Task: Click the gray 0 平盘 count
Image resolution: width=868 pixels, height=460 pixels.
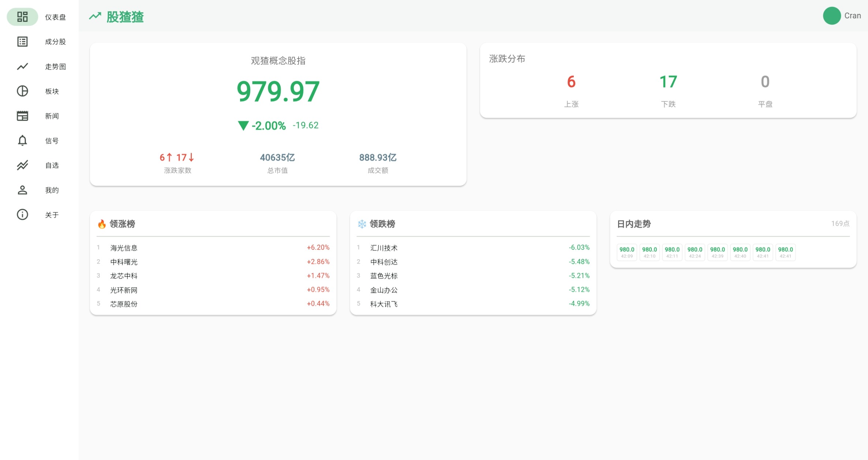Action: click(765, 82)
